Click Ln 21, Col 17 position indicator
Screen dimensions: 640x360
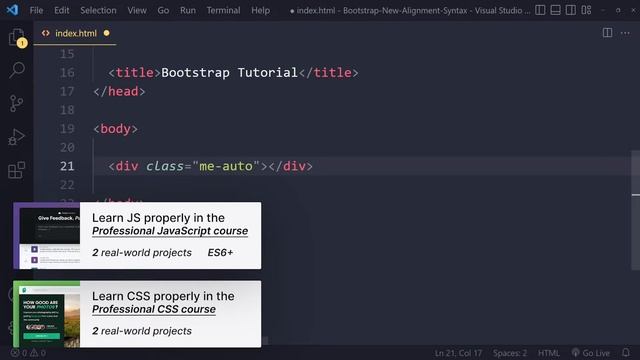click(458, 353)
